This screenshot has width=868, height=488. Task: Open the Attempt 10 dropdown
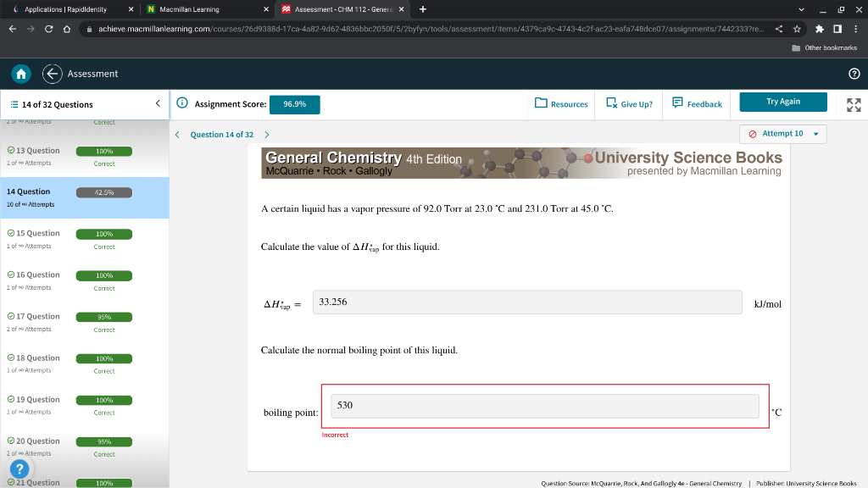[782, 133]
